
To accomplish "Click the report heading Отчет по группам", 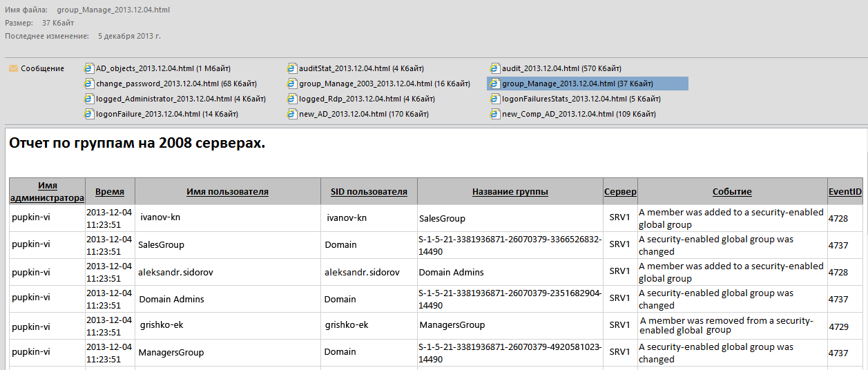I will tap(137, 144).
